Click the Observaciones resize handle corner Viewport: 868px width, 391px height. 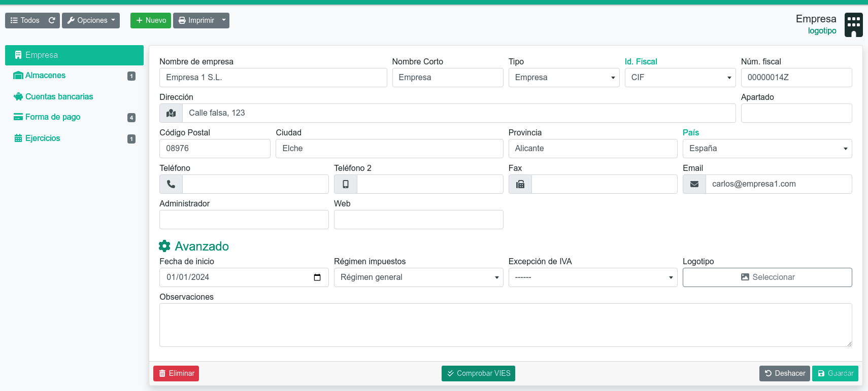849,344
